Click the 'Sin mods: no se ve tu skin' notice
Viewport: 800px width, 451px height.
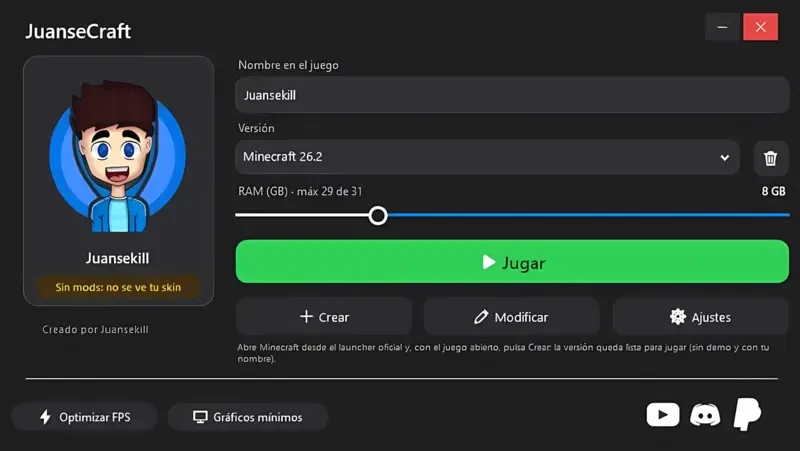(x=118, y=287)
